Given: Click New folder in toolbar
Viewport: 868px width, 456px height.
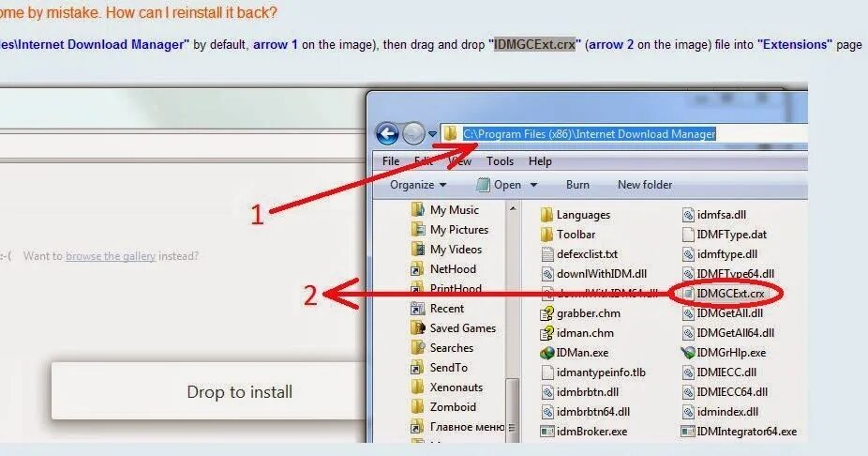Looking at the screenshot, I should 645,185.
